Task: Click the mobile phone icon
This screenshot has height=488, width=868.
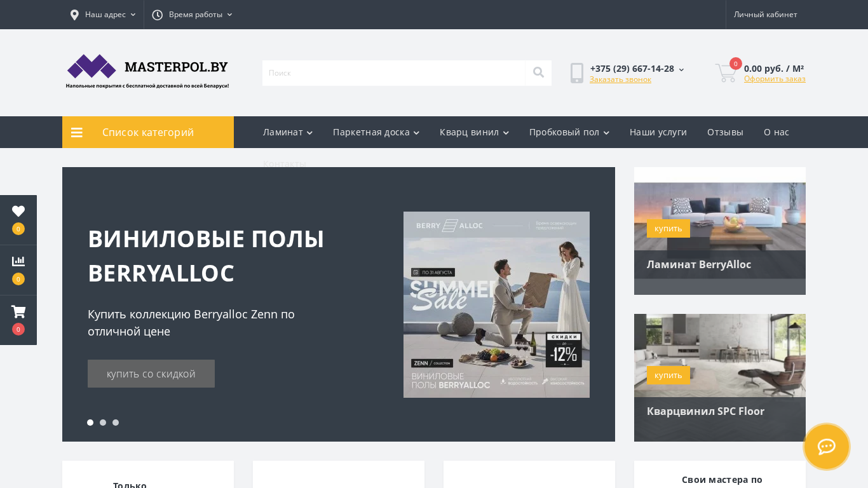Action: [x=577, y=73]
